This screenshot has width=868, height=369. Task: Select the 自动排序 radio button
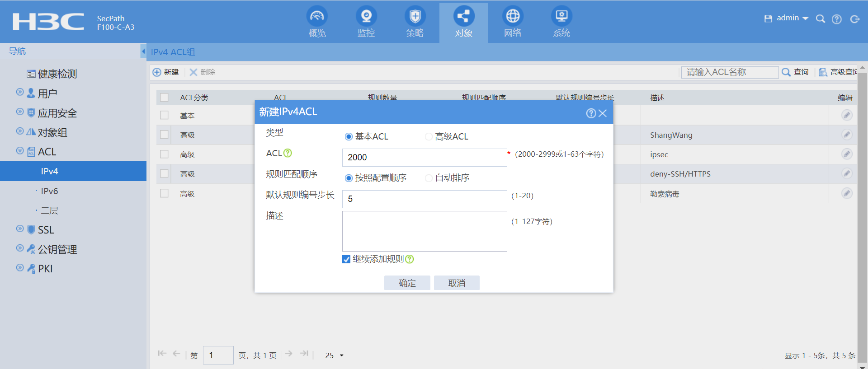(x=429, y=178)
